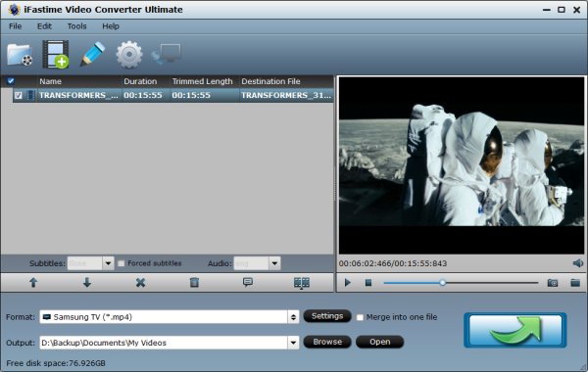Mute audio with the speaker icon
The width and height of the screenshot is (588, 372).
point(578,263)
